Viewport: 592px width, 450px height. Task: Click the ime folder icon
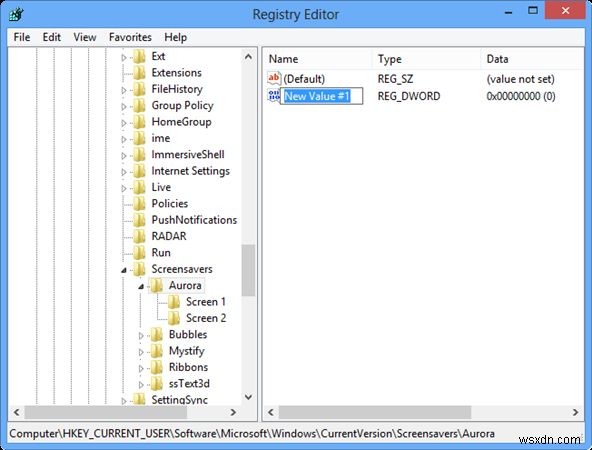[139, 139]
